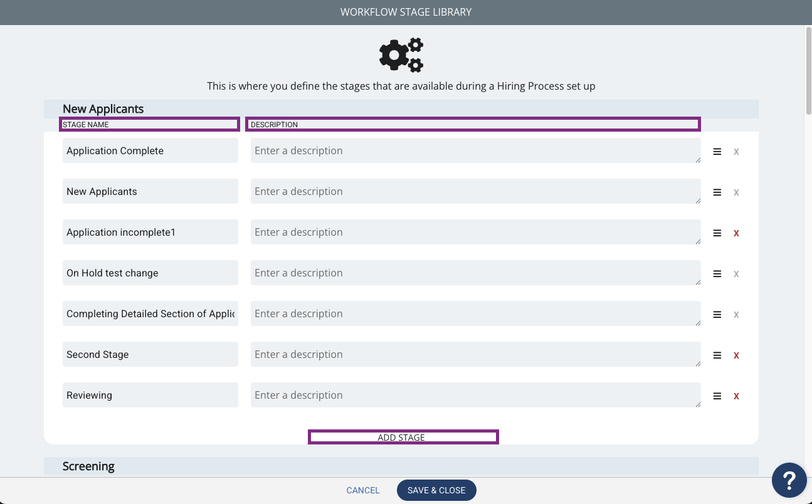The height and width of the screenshot is (504, 812).
Task: Click description box for Application Complete
Action: click(476, 150)
